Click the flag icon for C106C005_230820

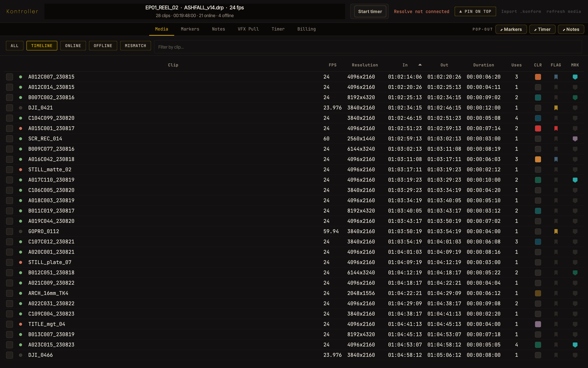pyautogui.click(x=556, y=190)
